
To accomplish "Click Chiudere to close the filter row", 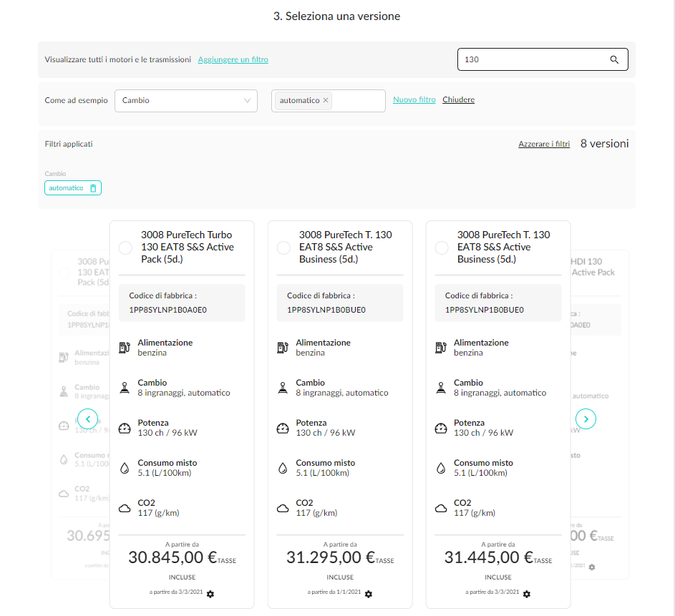I will pyautogui.click(x=458, y=99).
